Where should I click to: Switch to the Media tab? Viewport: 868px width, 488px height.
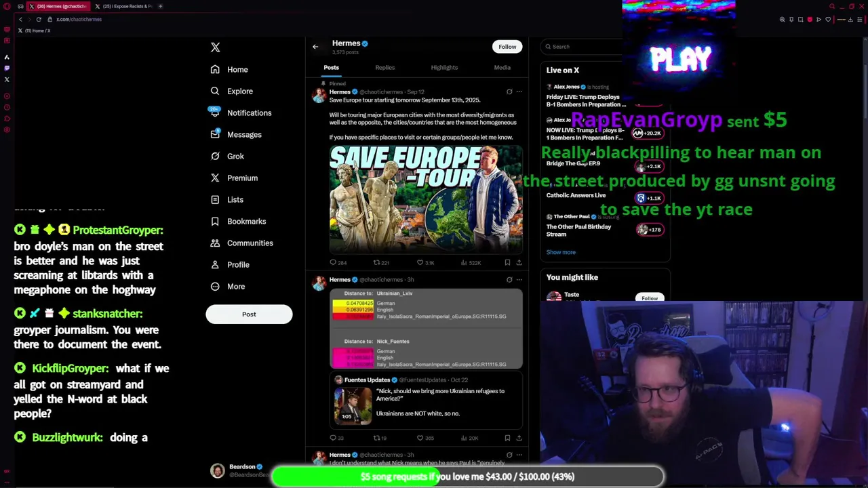502,68
